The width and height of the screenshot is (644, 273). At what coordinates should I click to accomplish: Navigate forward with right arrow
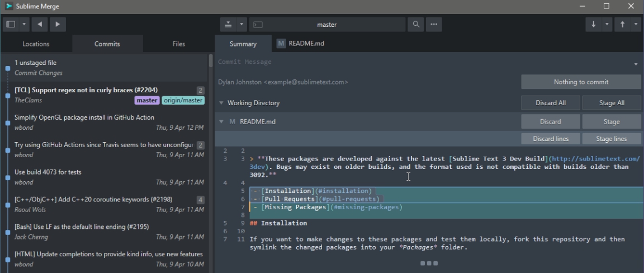[58, 24]
